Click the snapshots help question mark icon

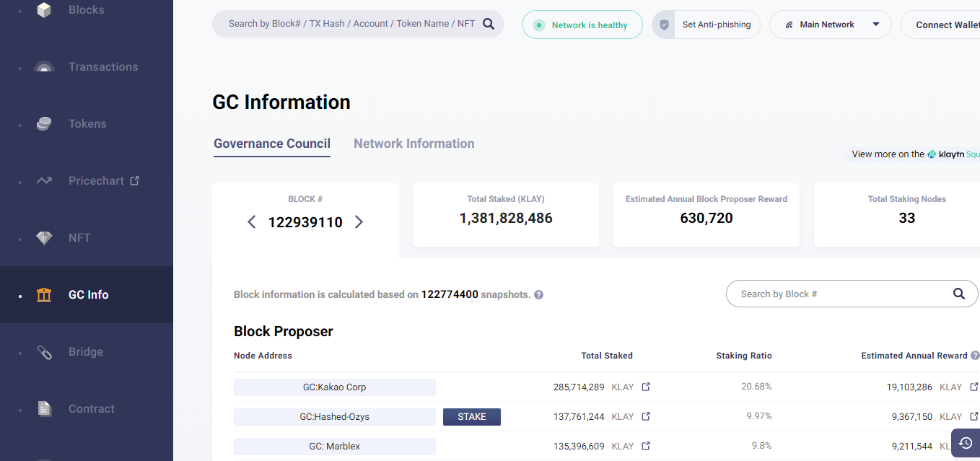[539, 294]
